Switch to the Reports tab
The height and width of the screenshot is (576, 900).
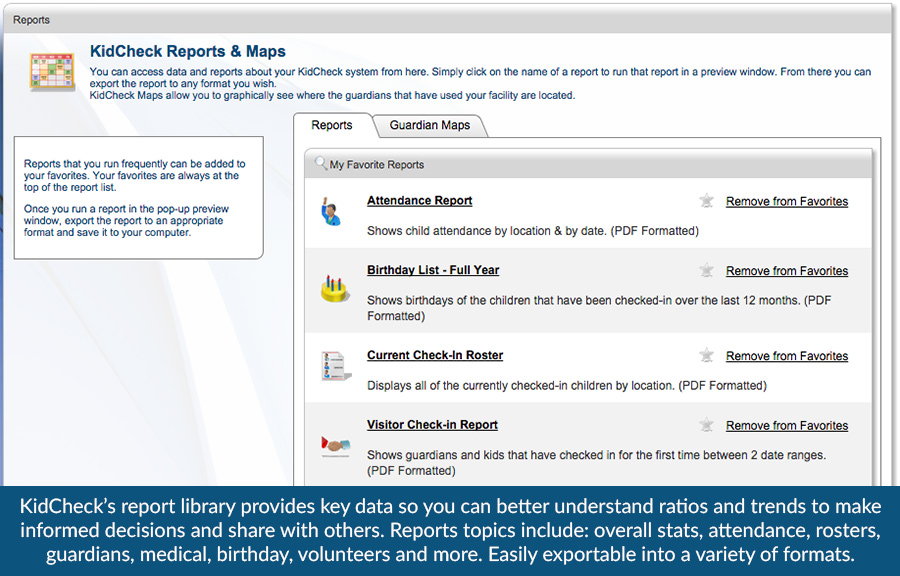click(332, 125)
